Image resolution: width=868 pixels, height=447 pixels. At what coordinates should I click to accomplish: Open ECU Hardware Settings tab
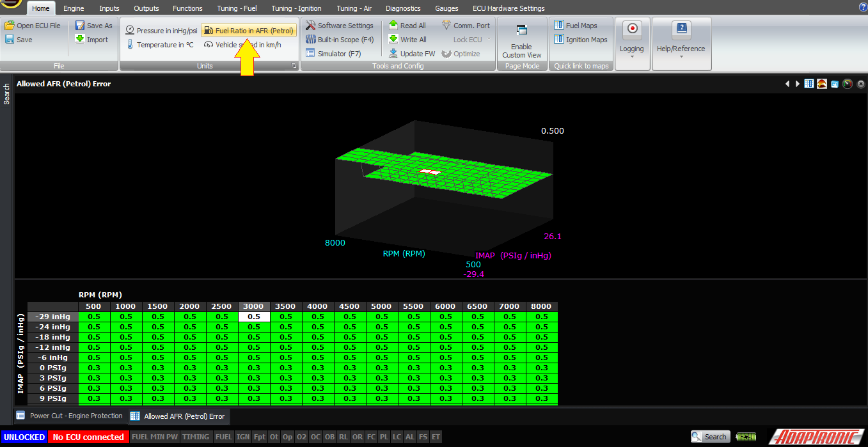(x=509, y=8)
